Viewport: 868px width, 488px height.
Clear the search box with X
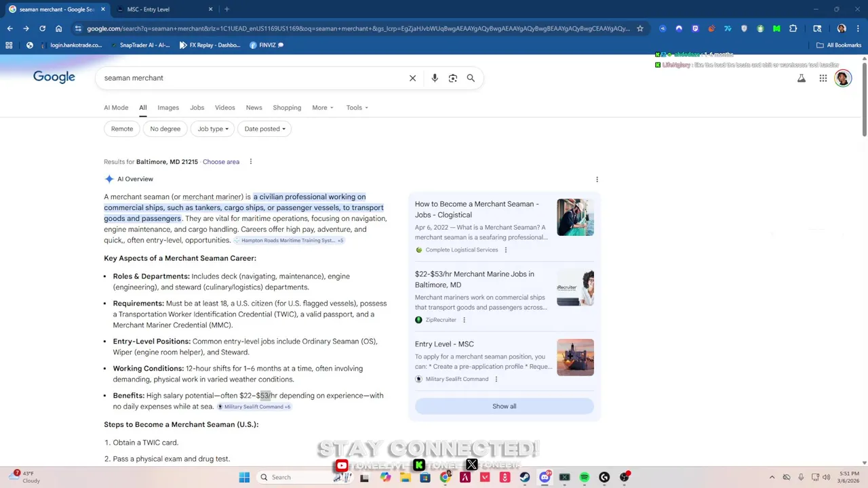(412, 78)
